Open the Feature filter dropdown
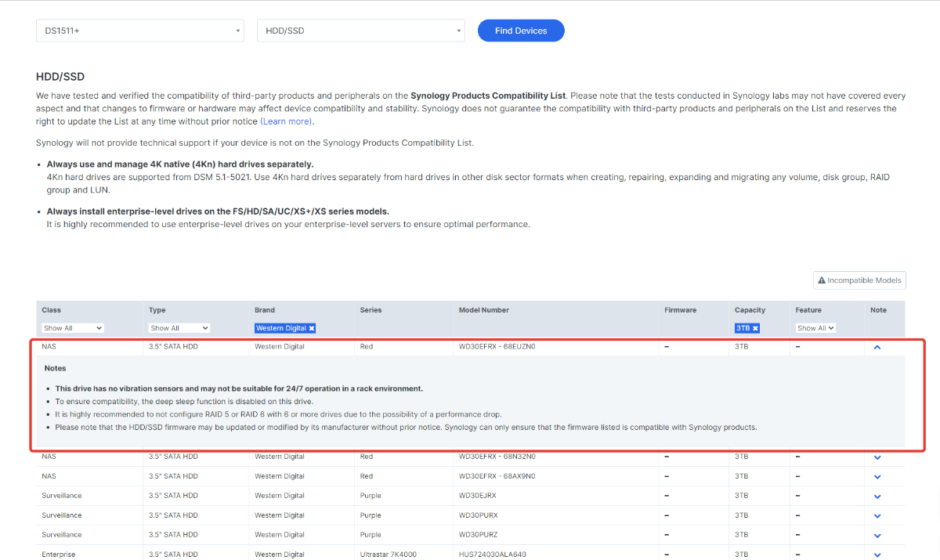 tap(815, 328)
